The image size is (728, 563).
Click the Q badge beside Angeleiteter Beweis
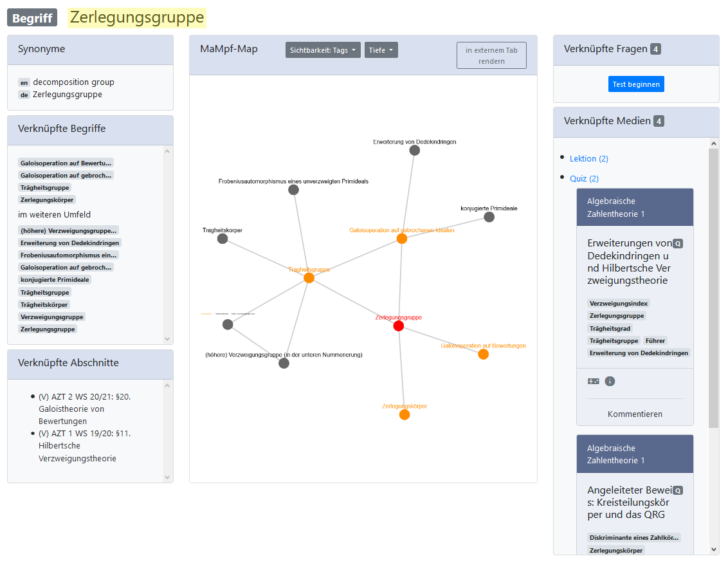pyautogui.click(x=677, y=490)
